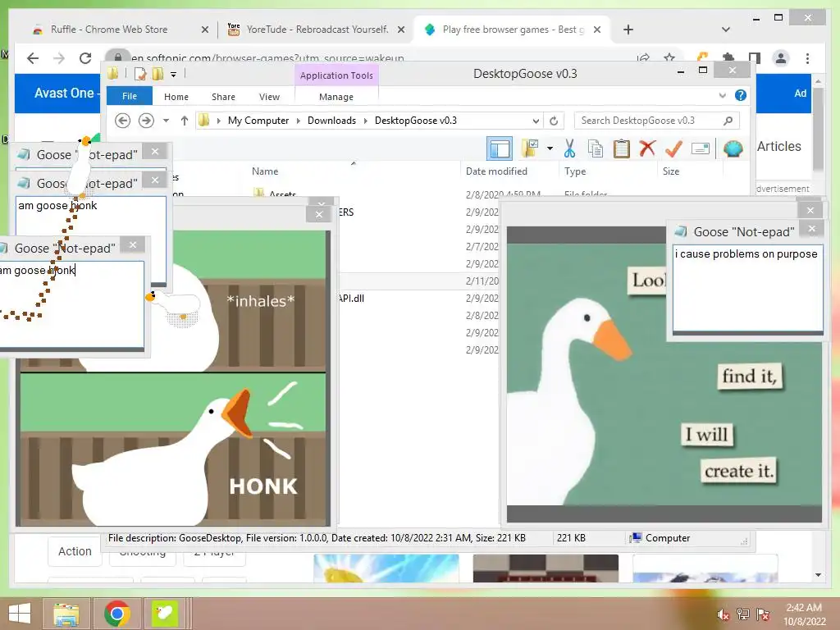
Task: Sort files by Date modified column header
Action: [496, 171]
